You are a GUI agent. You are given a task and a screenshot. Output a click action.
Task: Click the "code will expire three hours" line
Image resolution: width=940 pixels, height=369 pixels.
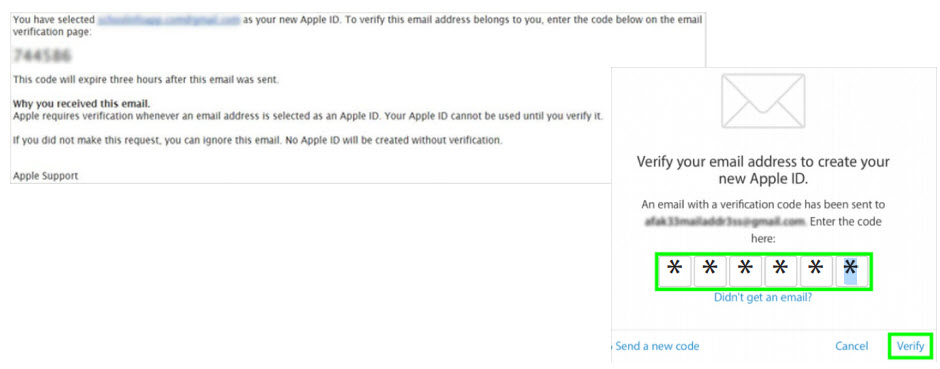pos(146,79)
